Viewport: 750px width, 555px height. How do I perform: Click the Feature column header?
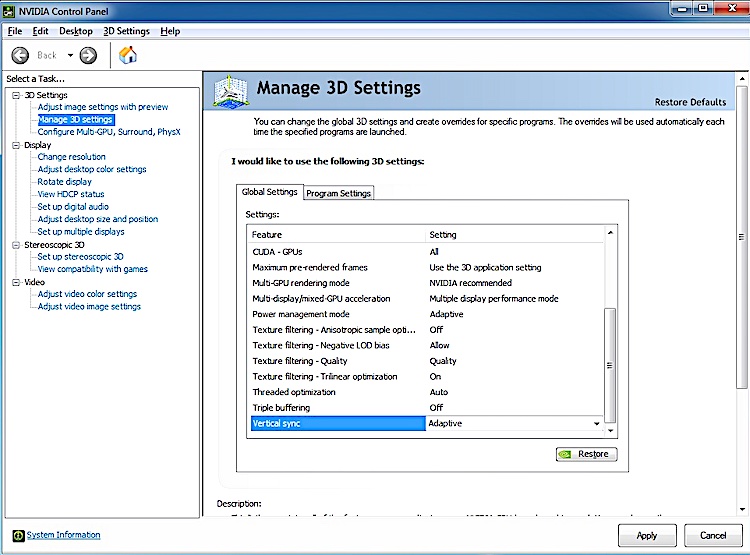[x=337, y=234]
